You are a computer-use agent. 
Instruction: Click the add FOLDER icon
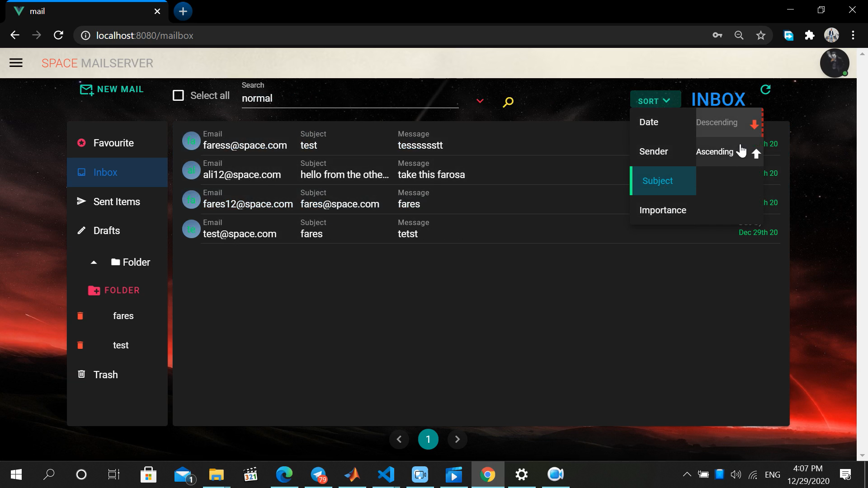click(94, 291)
